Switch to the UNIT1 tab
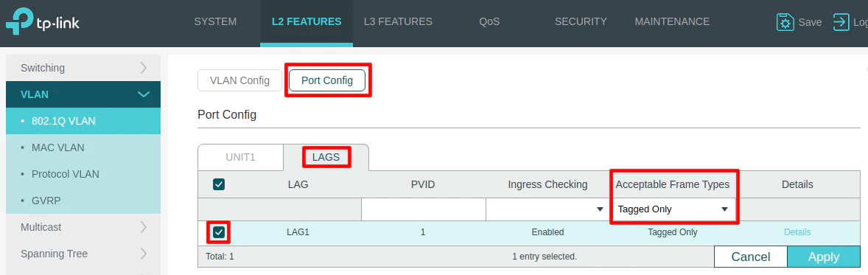The height and width of the screenshot is (275, 868). coord(240,157)
